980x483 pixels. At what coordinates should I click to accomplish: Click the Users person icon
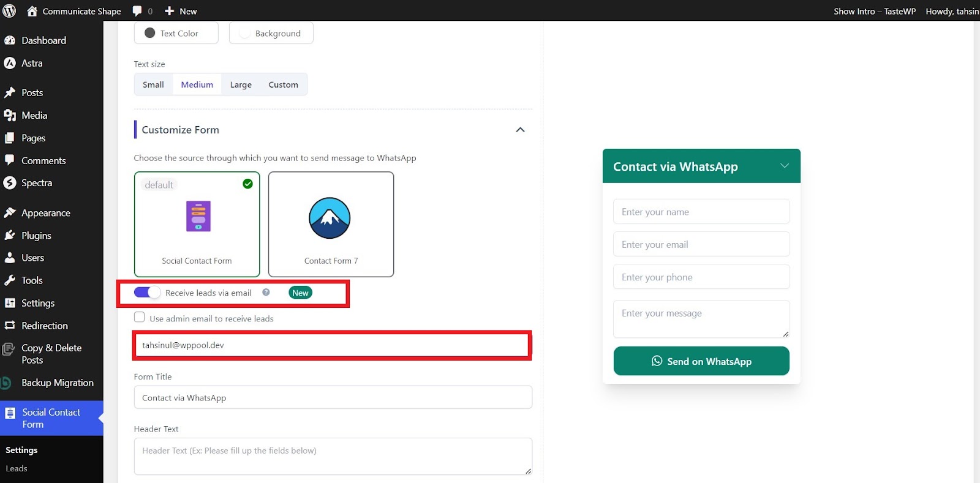point(9,258)
